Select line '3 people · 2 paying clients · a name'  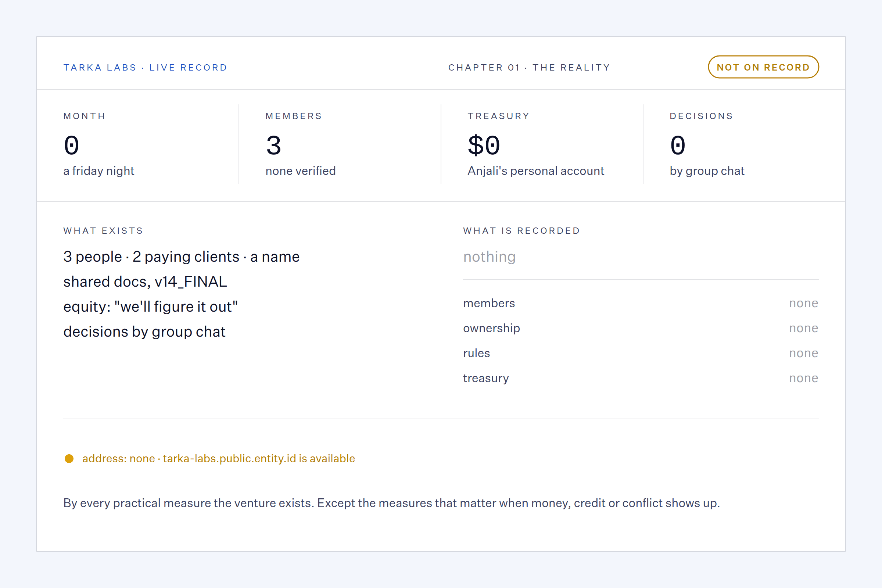[182, 257]
